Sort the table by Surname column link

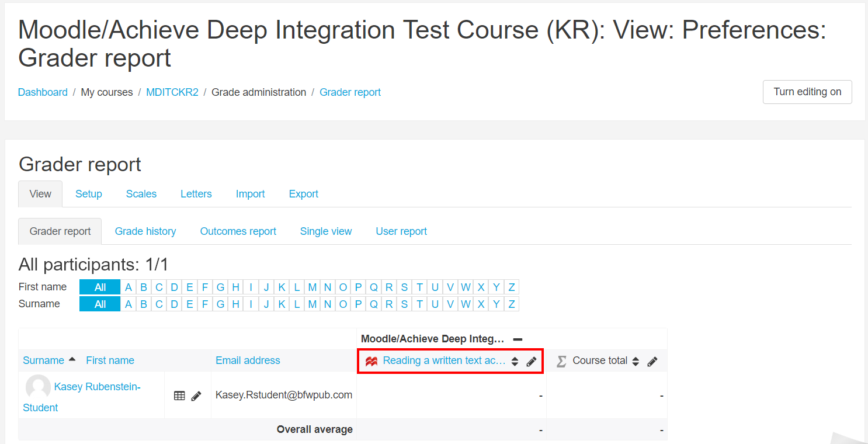(x=43, y=360)
